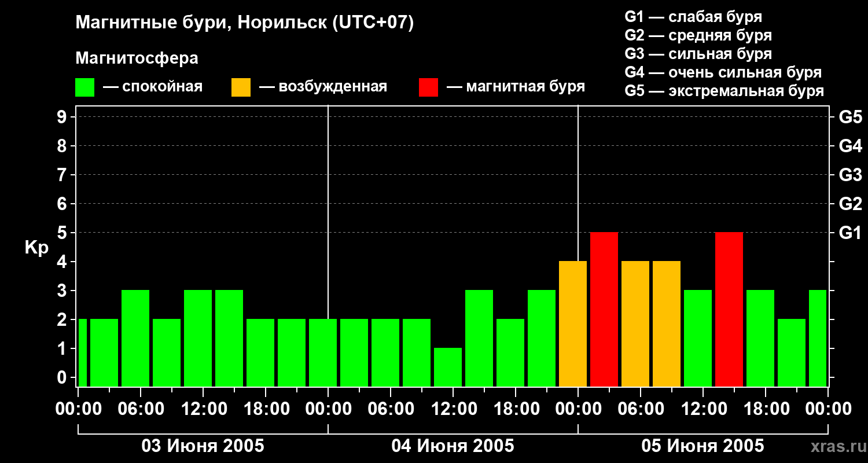Click the G3 label on the right axis
Image resolution: width=868 pixels, height=463 pixels.
[850, 175]
